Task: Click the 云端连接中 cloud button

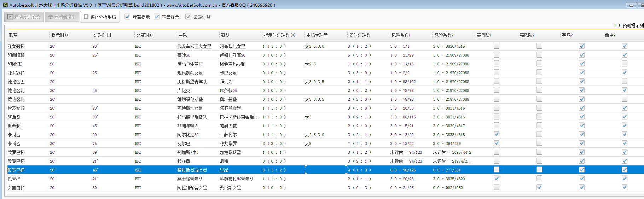Action: click(62, 17)
